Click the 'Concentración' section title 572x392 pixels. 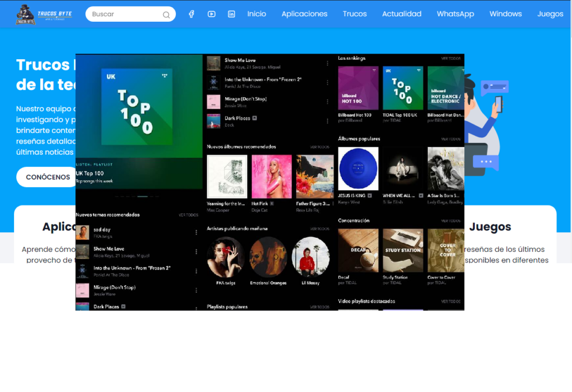[354, 221]
